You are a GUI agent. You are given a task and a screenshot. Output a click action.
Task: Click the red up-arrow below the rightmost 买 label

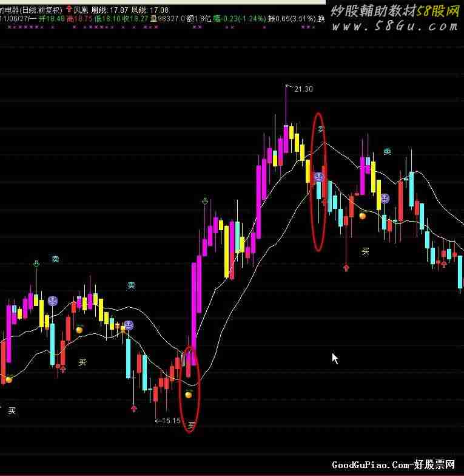pyautogui.click(x=346, y=267)
